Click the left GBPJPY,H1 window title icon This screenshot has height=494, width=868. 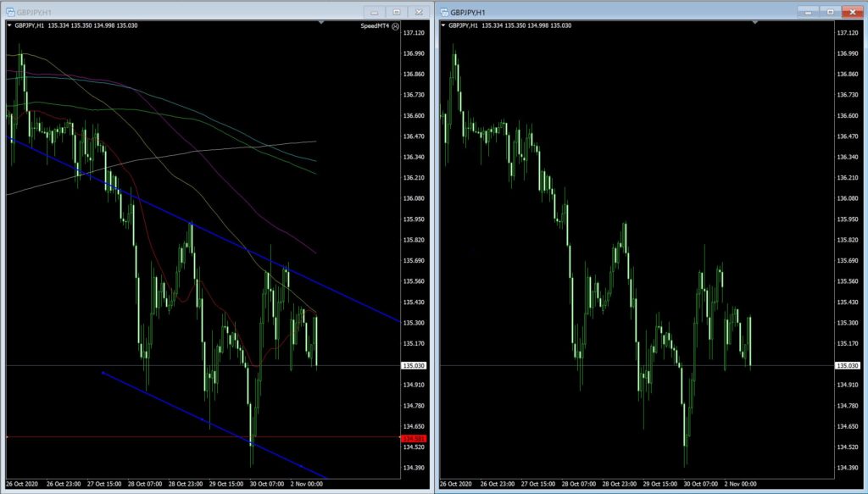tap(9, 11)
